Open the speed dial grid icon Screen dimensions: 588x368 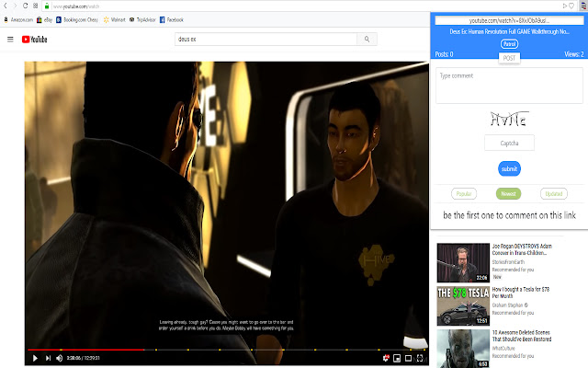(x=35, y=6)
